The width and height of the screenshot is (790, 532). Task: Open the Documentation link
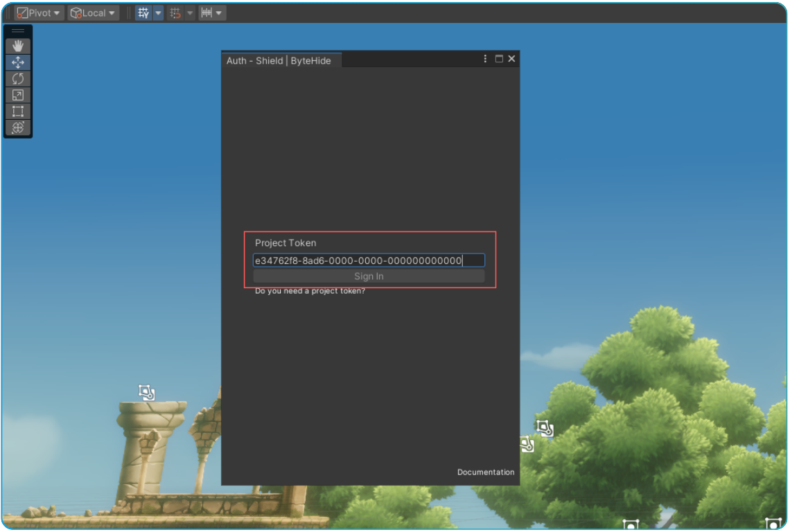486,472
